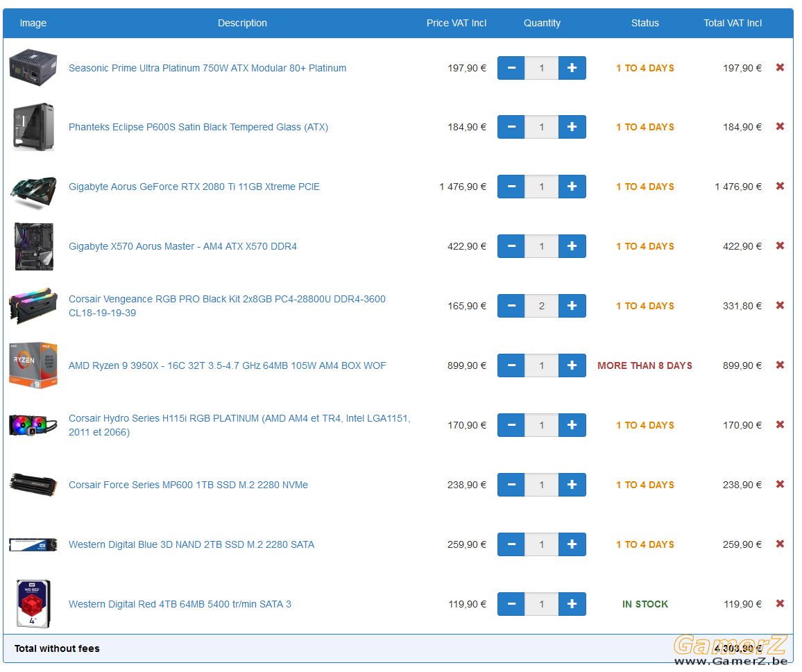Open Corsair Hydro Series H115i RGB PLATINUM link
The height and width of the screenshot is (672, 802).
point(239,425)
